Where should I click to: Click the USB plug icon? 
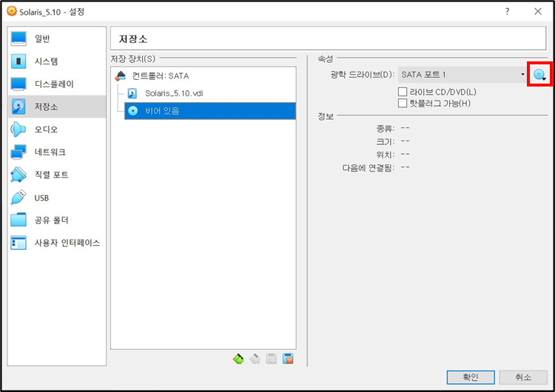(x=18, y=197)
